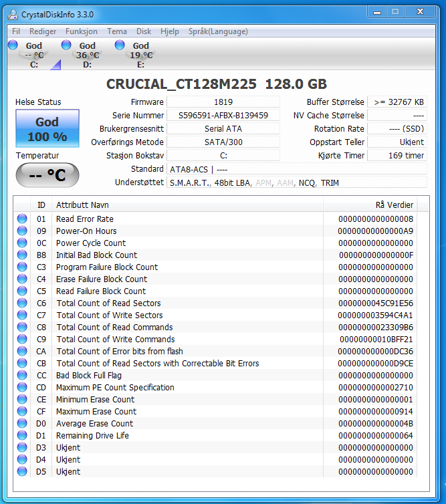Open the Rediger menu

[43, 31]
